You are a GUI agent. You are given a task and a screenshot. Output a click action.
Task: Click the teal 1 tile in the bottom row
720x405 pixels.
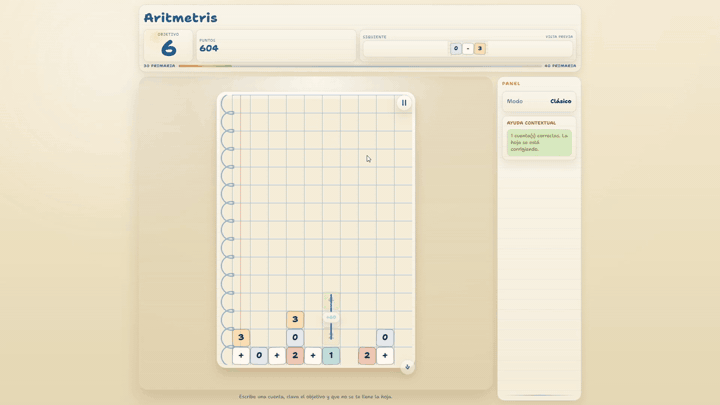331,355
